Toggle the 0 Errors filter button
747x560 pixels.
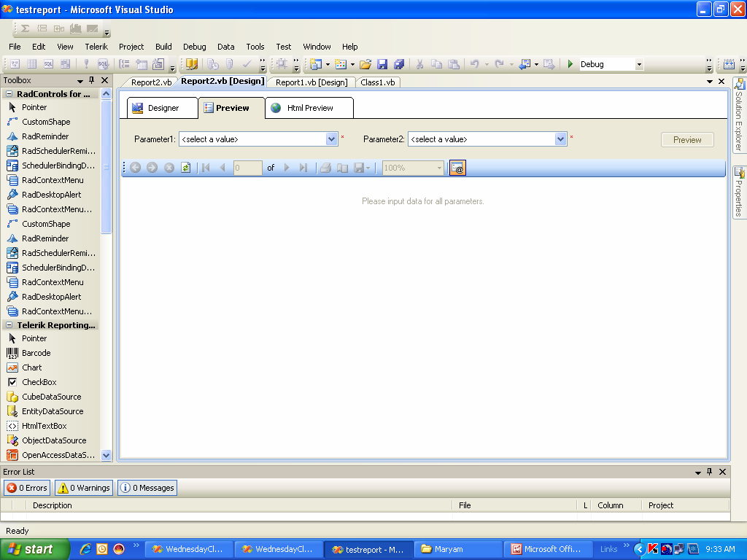(27, 488)
